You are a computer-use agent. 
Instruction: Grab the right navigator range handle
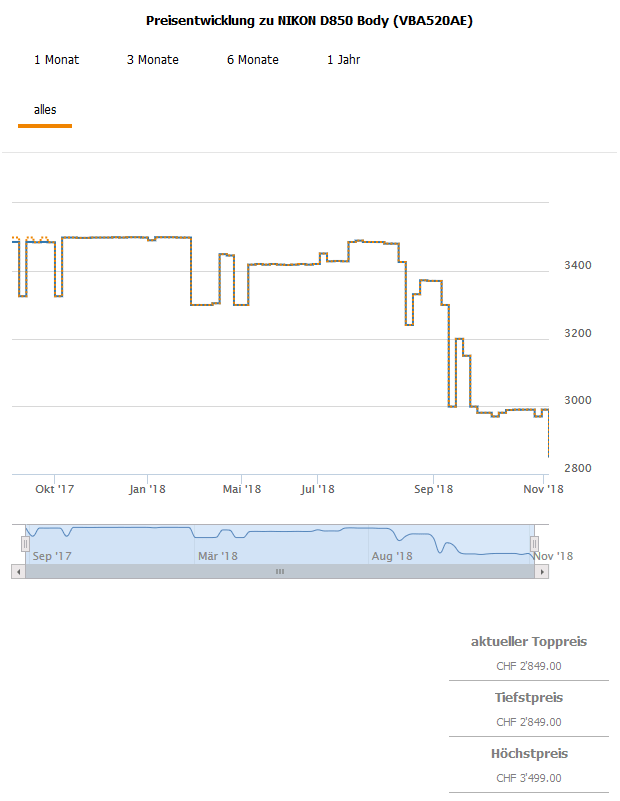click(x=534, y=544)
